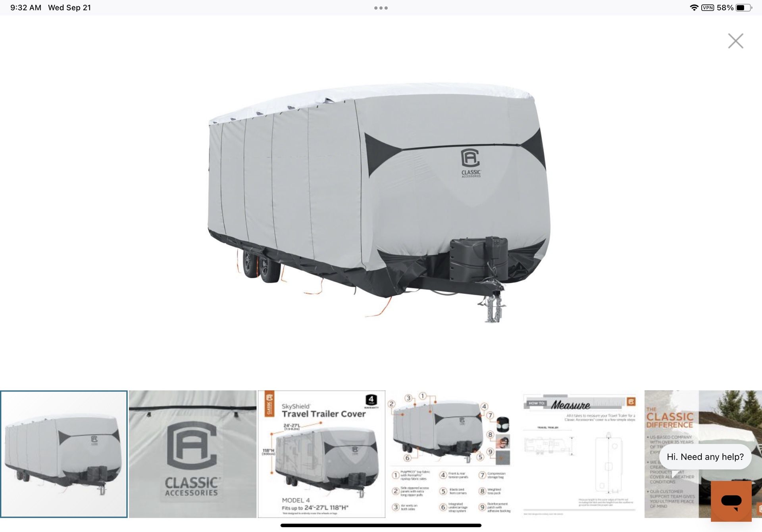Tap the VPN status indicator
762x532 pixels.
pos(708,8)
